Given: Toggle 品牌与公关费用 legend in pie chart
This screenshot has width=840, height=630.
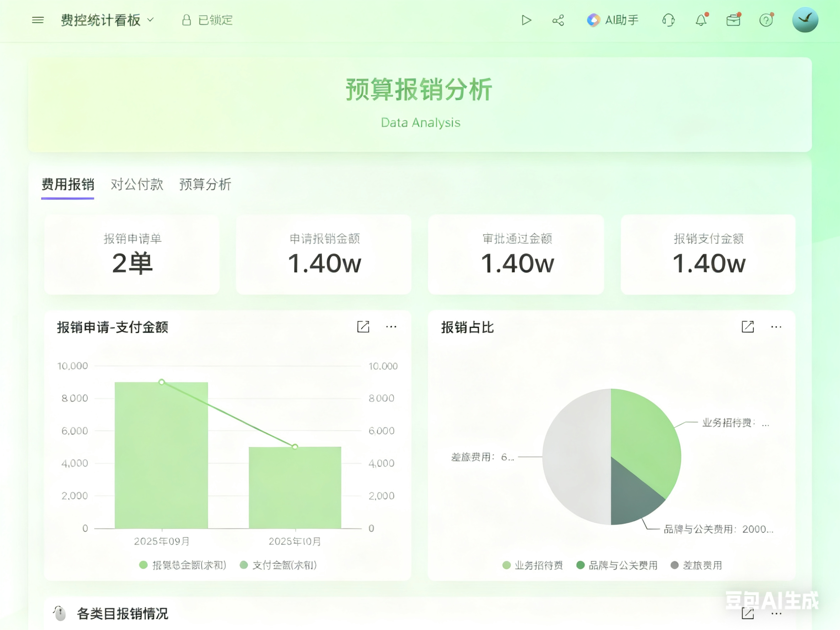Looking at the screenshot, I should (x=617, y=565).
